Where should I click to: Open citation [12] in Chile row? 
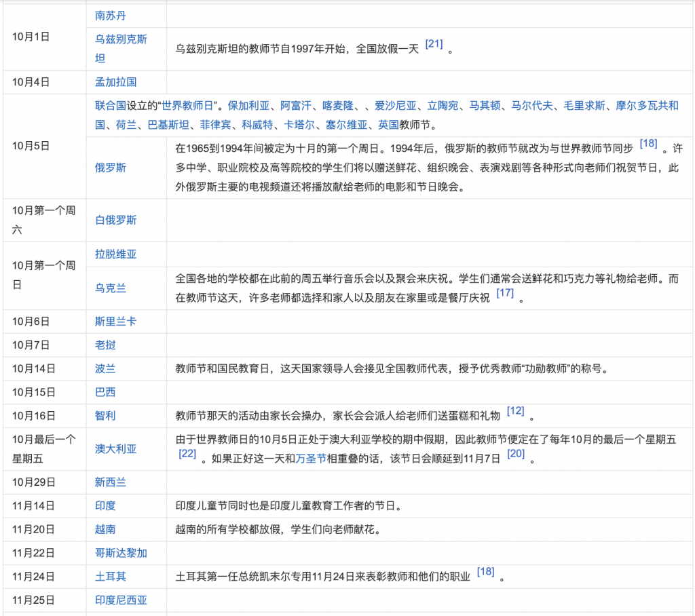coord(516,411)
